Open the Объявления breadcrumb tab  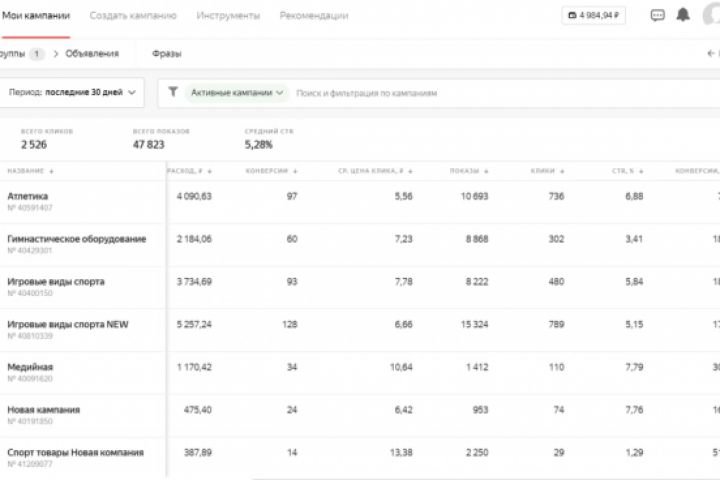[x=92, y=54]
